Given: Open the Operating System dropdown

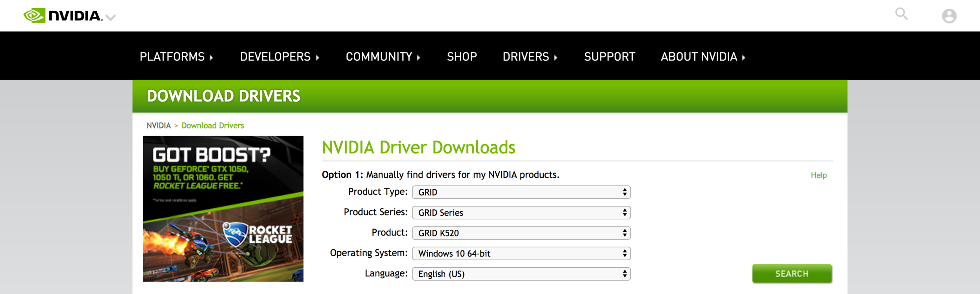Looking at the screenshot, I should [521, 253].
